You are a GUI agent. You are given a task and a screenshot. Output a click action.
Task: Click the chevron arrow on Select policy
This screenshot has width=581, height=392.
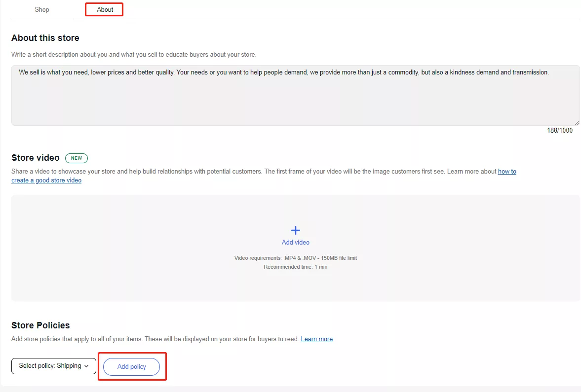(87, 366)
